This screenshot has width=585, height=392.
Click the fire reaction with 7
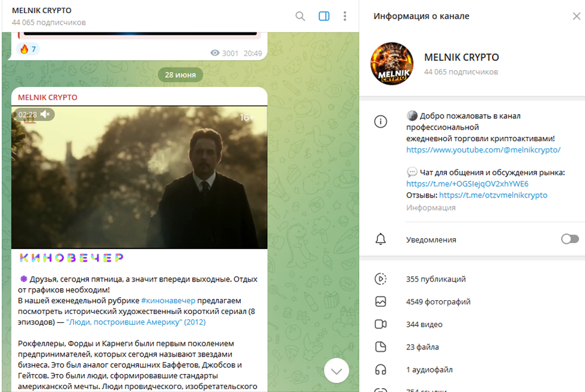(28, 49)
